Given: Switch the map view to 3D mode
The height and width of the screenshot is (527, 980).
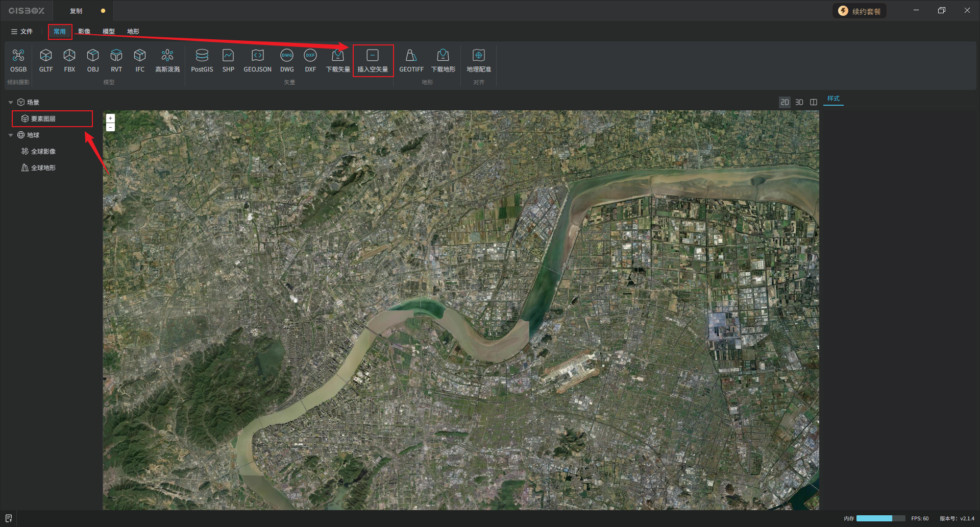Looking at the screenshot, I should coord(799,102).
